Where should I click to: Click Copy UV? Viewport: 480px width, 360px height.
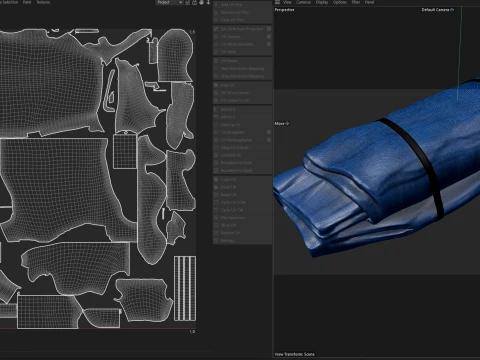(x=242, y=180)
